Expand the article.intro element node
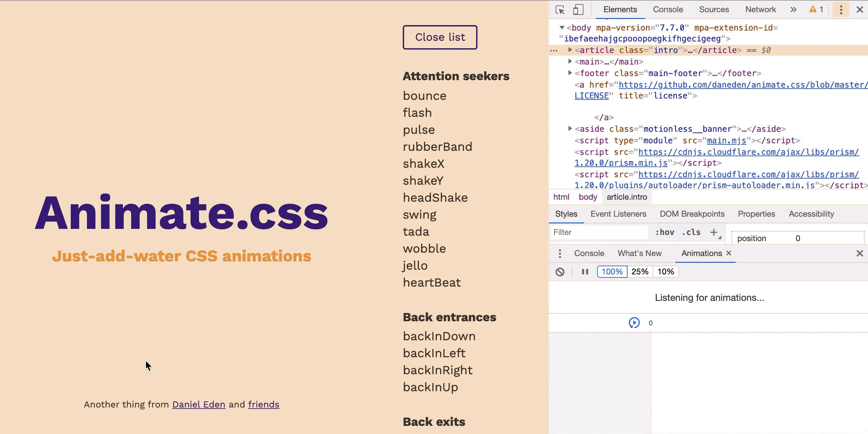Viewport: 868px width, 434px height. 570,50
